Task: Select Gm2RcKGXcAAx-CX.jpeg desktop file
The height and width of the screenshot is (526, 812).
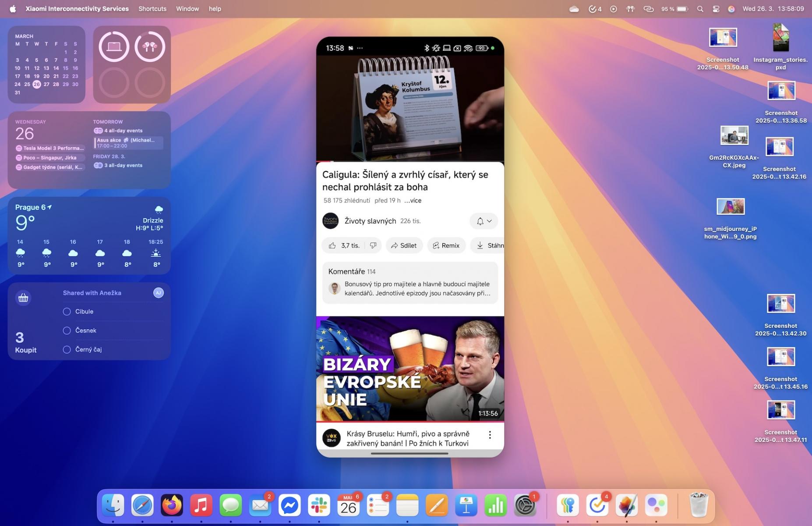Action: click(x=734, y=147)
